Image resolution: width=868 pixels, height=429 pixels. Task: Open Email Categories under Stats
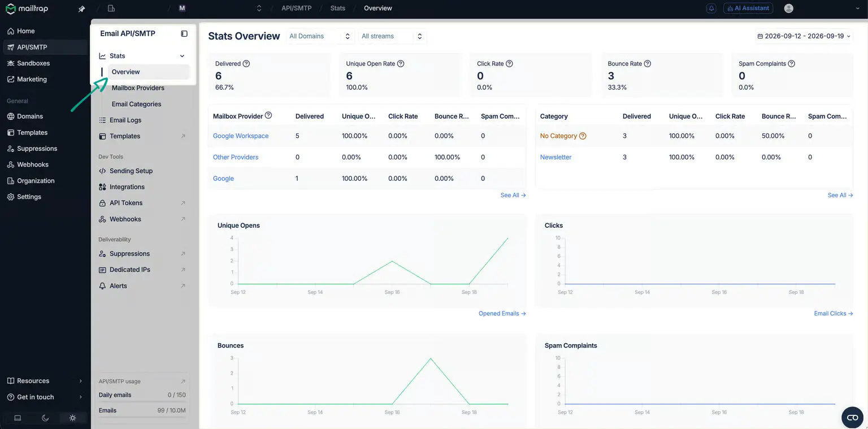click(x=136, y=104)
